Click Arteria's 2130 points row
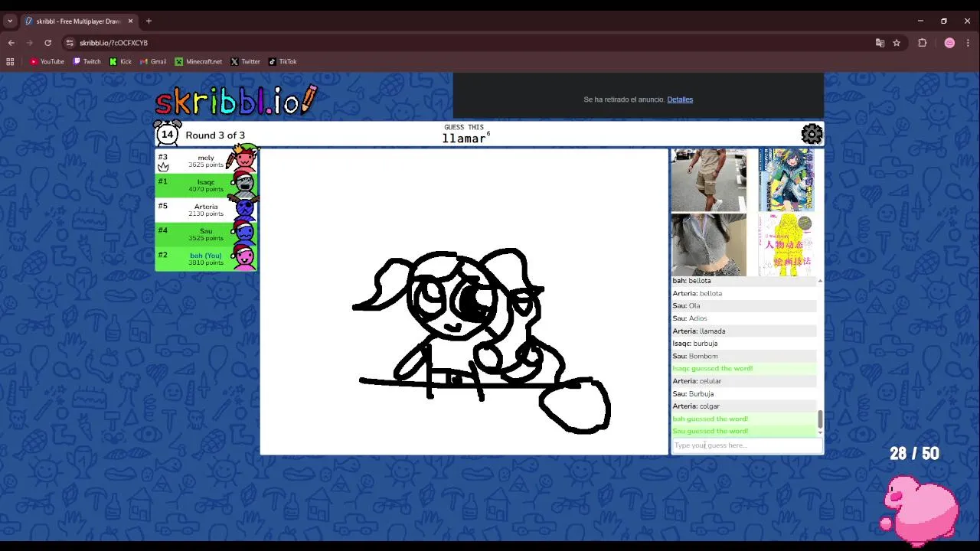Screen dimensions: 980x551 206,210
